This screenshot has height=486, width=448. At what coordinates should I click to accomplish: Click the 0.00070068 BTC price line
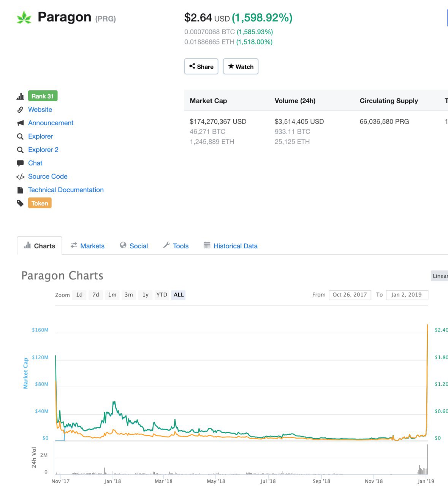228,32
